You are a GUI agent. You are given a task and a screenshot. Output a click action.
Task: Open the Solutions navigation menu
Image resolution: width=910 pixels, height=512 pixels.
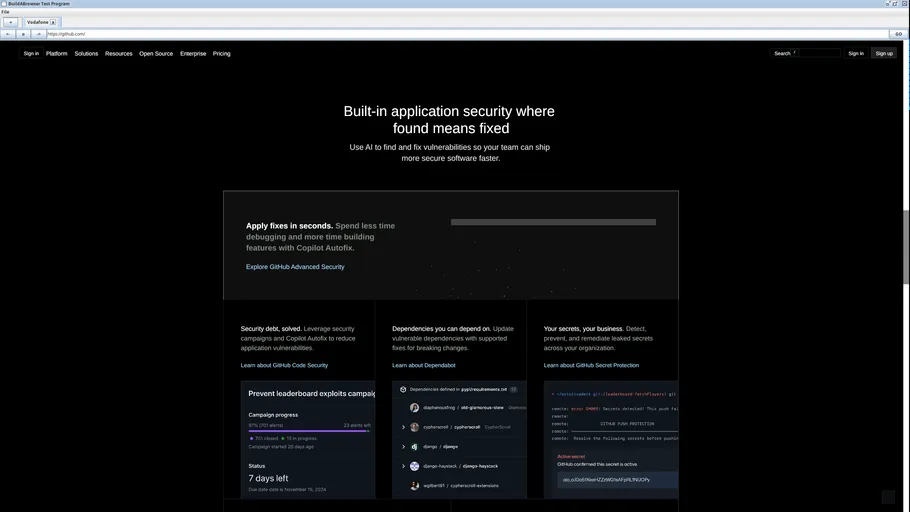(86, 53)
